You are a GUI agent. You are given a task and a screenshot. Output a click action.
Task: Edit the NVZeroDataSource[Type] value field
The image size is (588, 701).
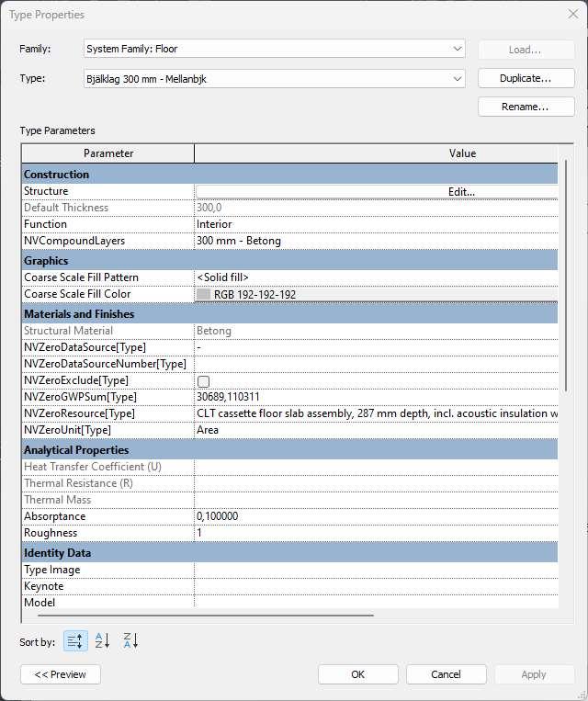(377, 347)
